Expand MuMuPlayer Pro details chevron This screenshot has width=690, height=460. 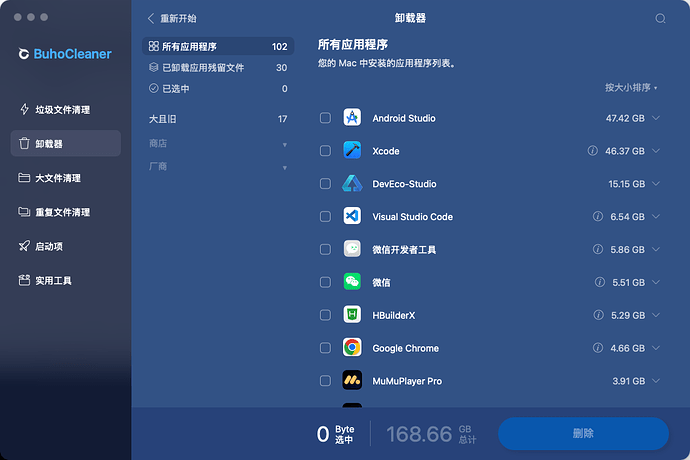pyautogui.click(x=656, y=381)
